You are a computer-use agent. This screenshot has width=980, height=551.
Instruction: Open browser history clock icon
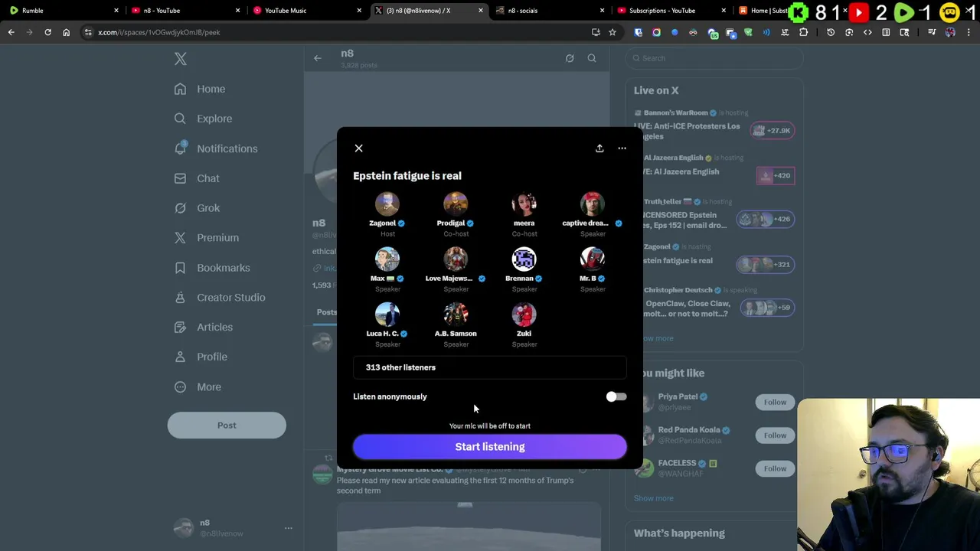tap(831, 32)
